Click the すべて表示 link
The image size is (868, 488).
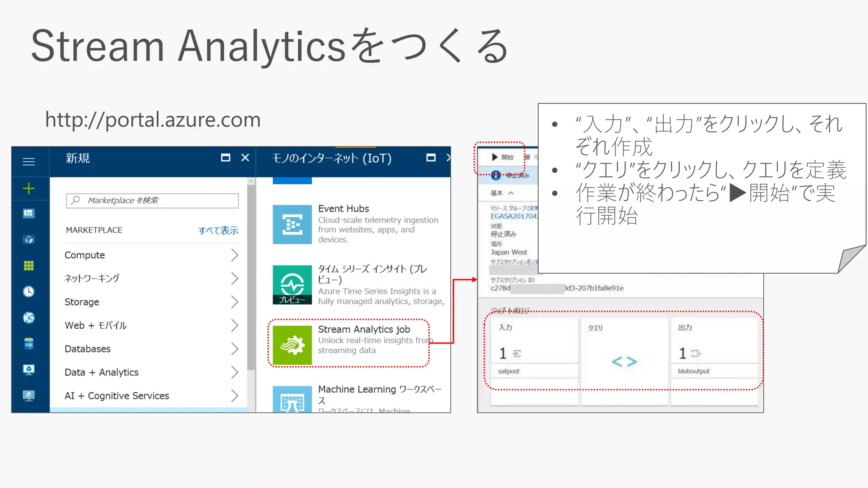pyautogui.click(x=218, y=230)
